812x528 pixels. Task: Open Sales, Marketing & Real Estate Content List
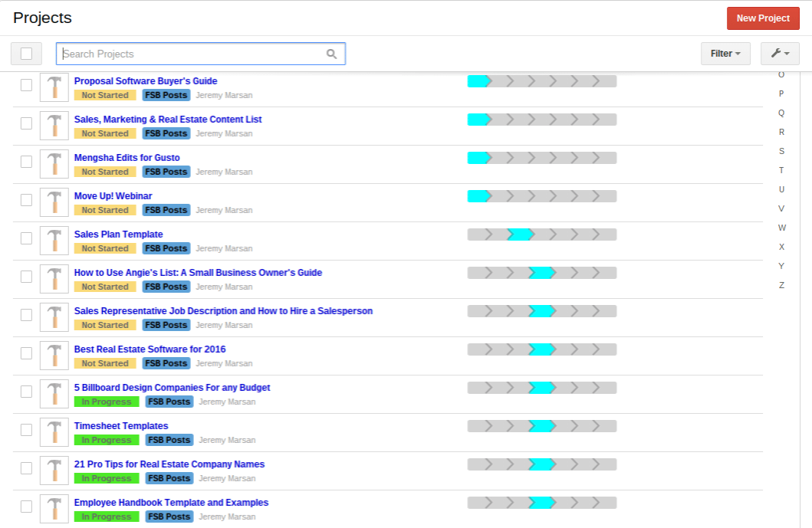click(168, 119)
